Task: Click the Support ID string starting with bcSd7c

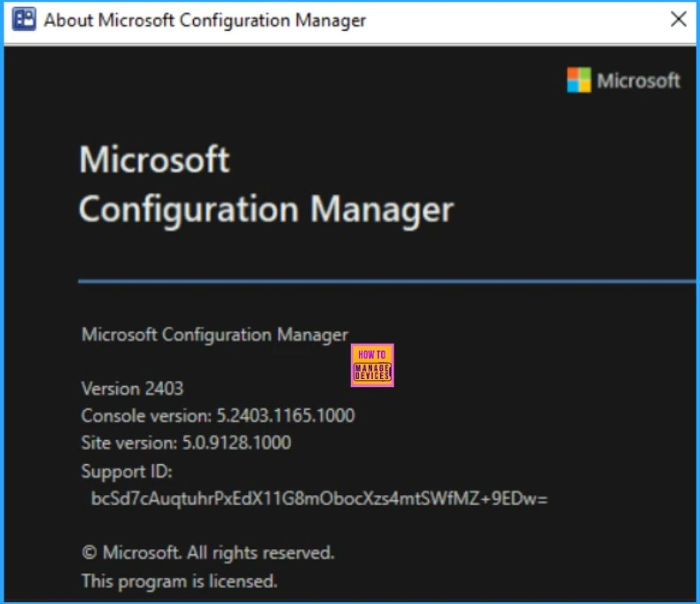Action: pos(319,499)
